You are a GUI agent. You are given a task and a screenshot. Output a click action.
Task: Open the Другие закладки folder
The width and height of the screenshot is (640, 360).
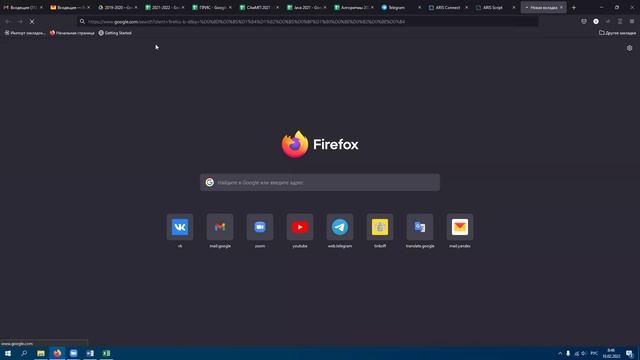[617, 33]
